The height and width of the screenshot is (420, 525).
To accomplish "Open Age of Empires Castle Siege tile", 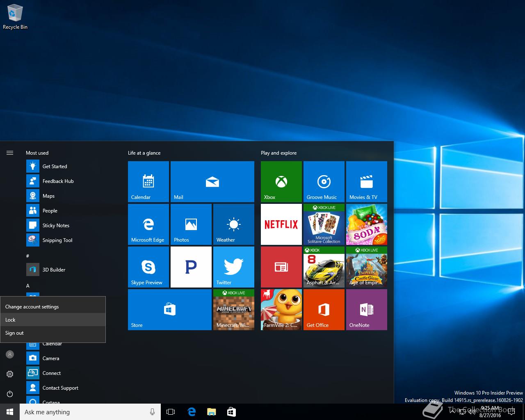I will [x=367, y=267].
